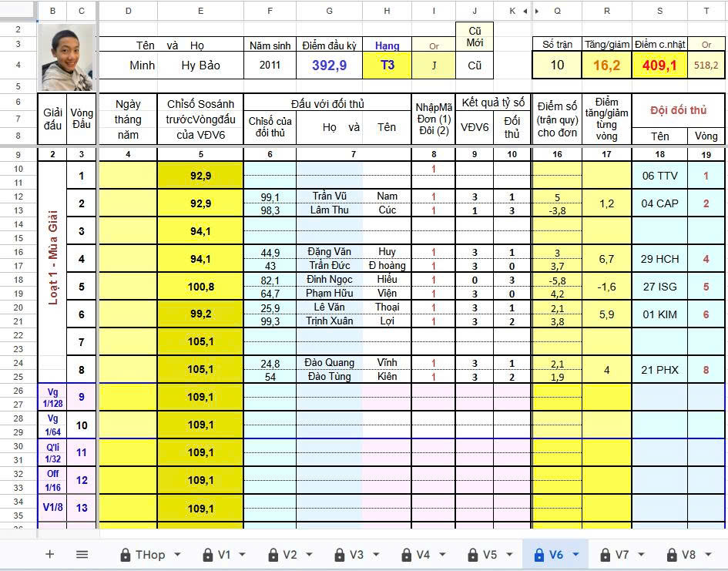Click the starting score cell 392,9
The height and width of the screenshot is (571, 728).
[329, 65]
